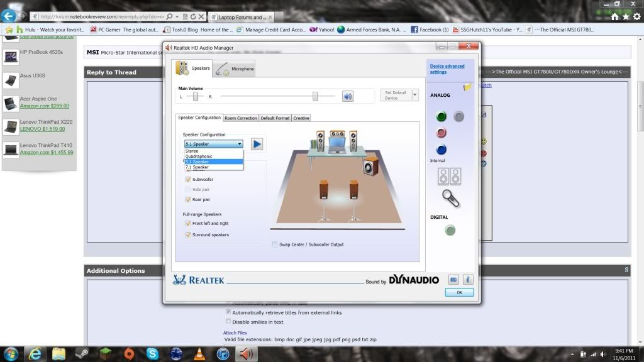The image size is (644, 362).
Task: Toggle Front left and right checkbox
Action: [x=188, y=223]
